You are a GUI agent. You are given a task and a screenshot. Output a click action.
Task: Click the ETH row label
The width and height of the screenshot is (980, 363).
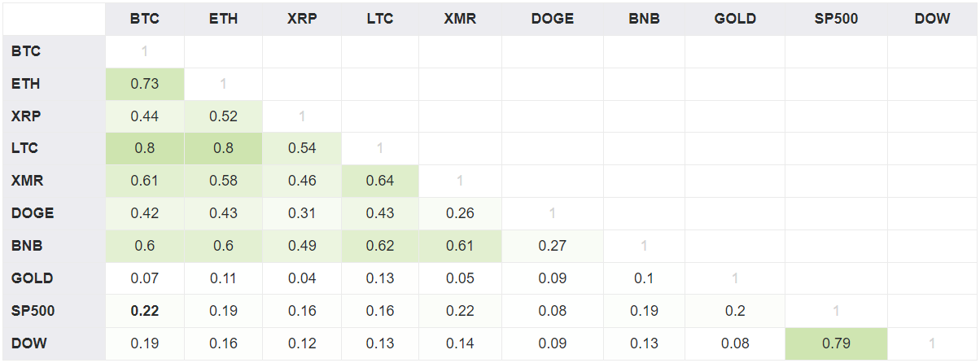click(x=25, y=84)
